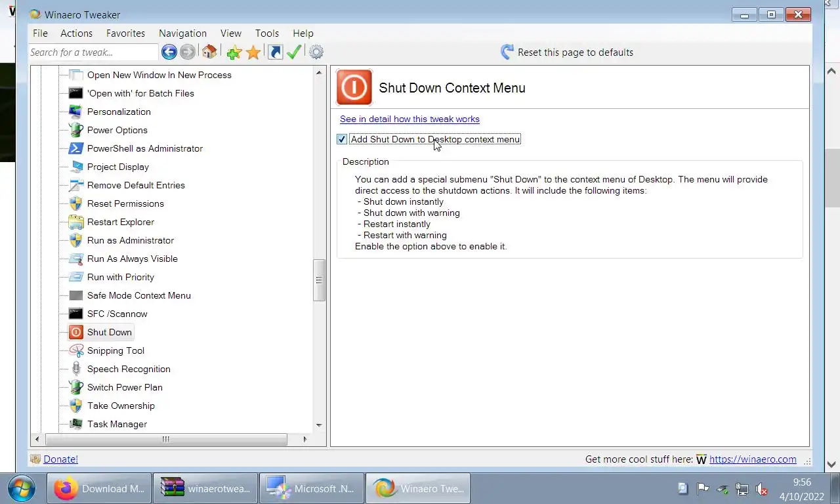Click the Safe Mode Context Menu icon
840x504 pixels.
pyautogui.click(x=76, y=295)
